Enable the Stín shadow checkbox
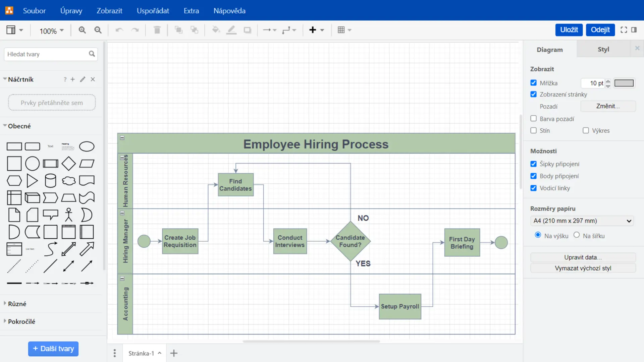This screenshot has width=644, height=362. click(533, 130)
